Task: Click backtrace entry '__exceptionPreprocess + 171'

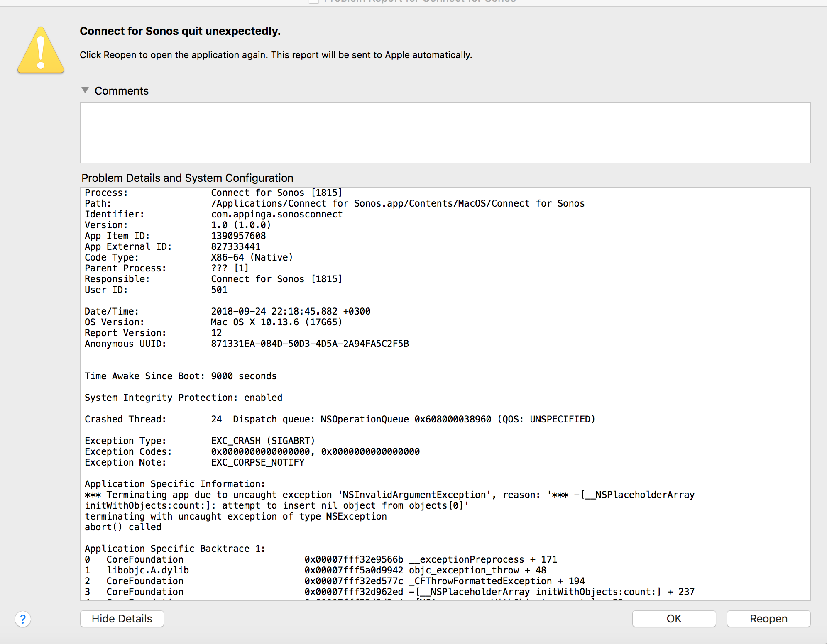Action: tap(483, 559)
